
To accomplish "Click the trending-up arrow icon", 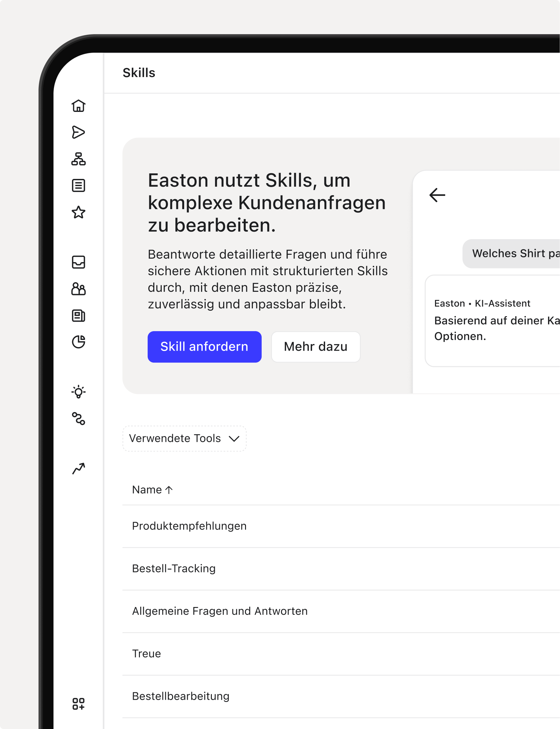I will tap(78, 468).
